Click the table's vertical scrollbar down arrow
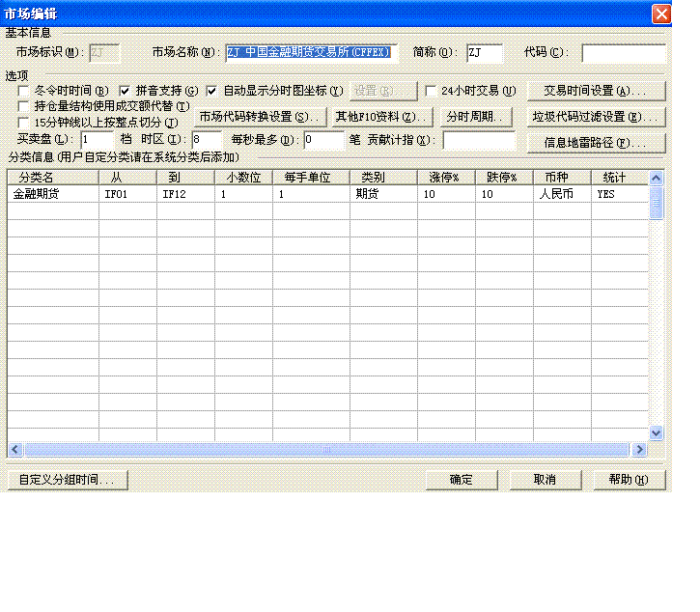700x612 pixels. 657,433
